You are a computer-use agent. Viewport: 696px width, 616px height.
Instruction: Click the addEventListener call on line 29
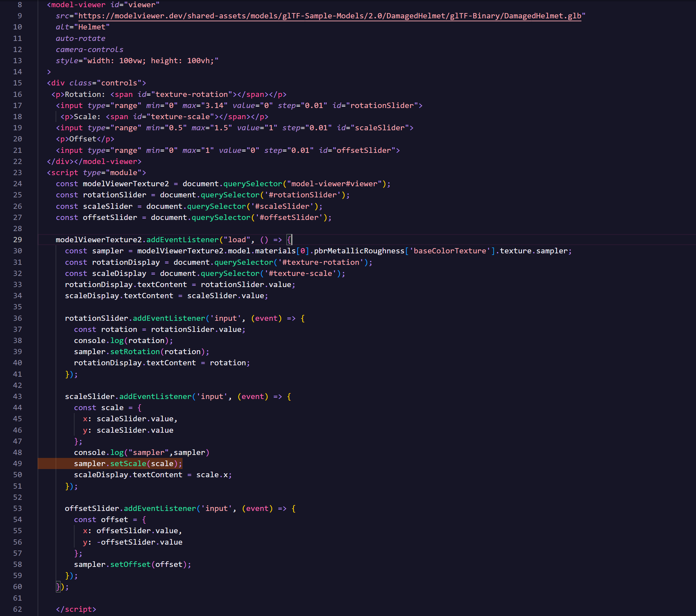tap(182, 240)
